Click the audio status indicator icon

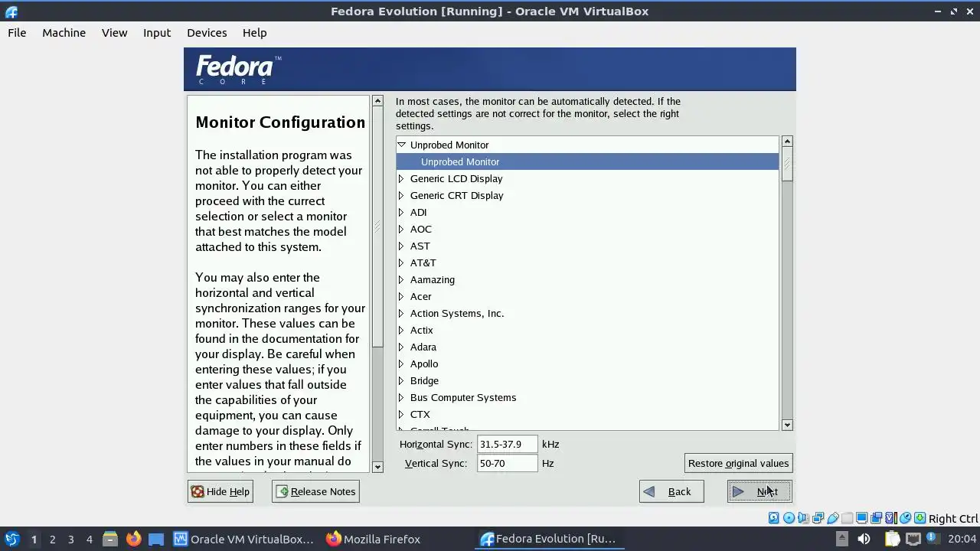point(803,518)
